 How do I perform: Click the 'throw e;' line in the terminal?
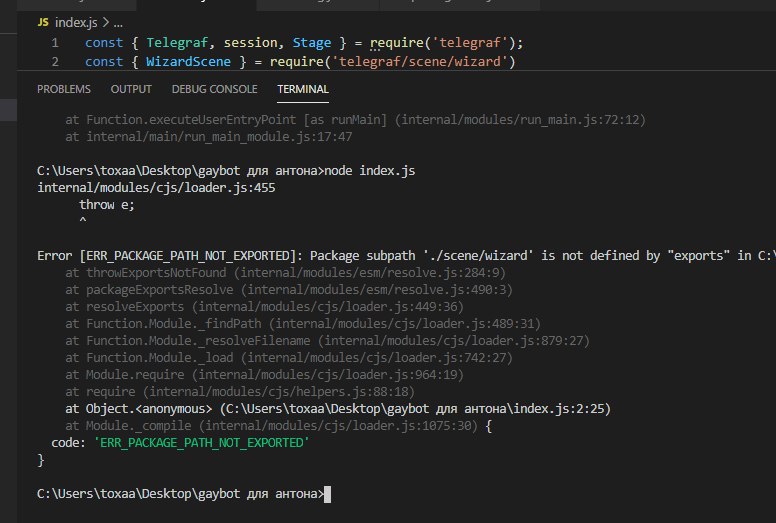[107, 205]
